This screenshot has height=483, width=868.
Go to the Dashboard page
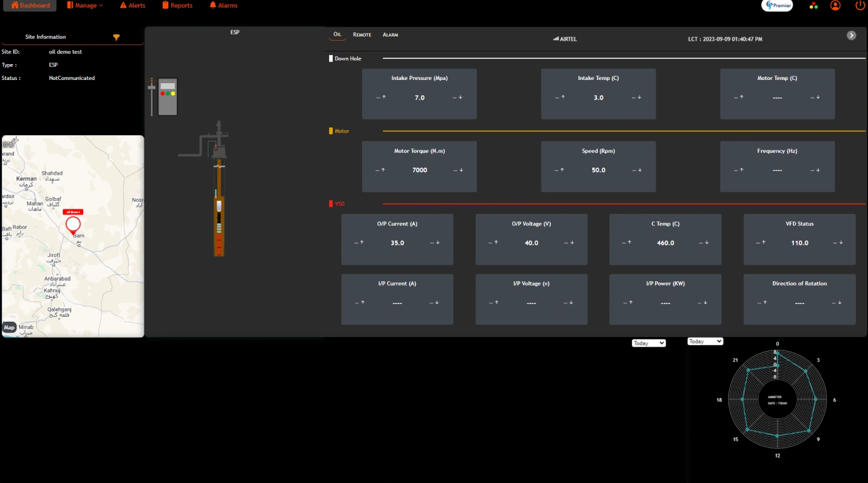30,5
